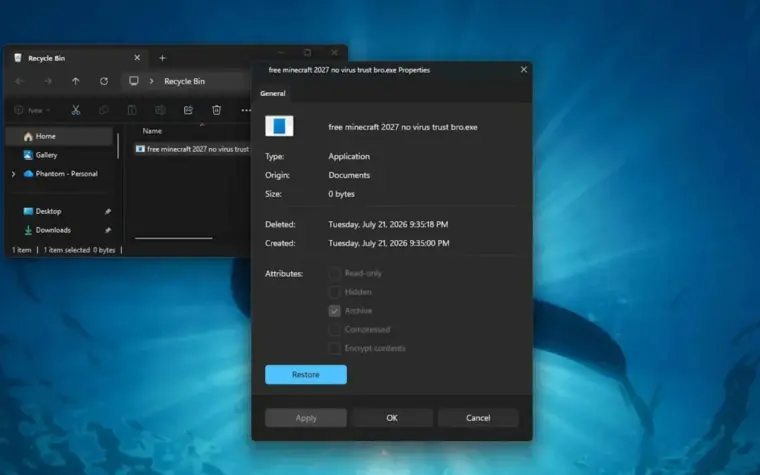
Task: Click the exe file icon in file list
Action: (141, 149)
